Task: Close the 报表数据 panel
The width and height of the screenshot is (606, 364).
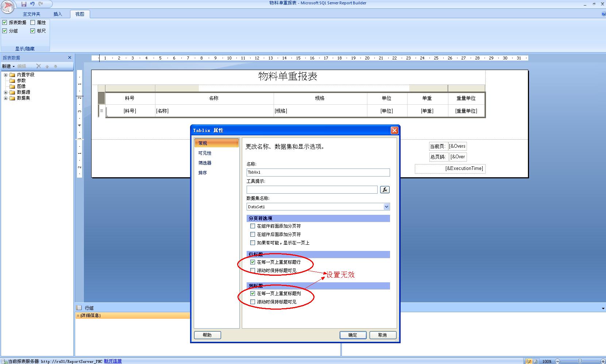Action: (x=69, y=57)
